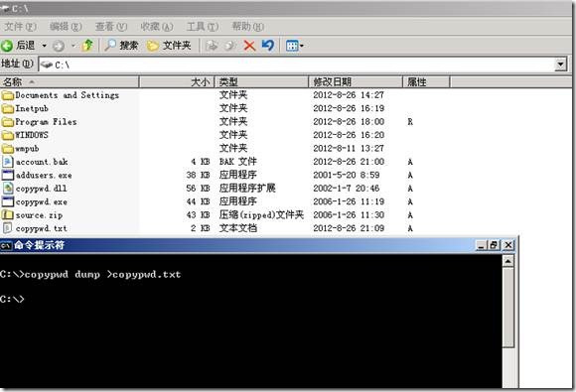Select the WINDOWS folder icon
576x392 pixels.
(7, 135)
